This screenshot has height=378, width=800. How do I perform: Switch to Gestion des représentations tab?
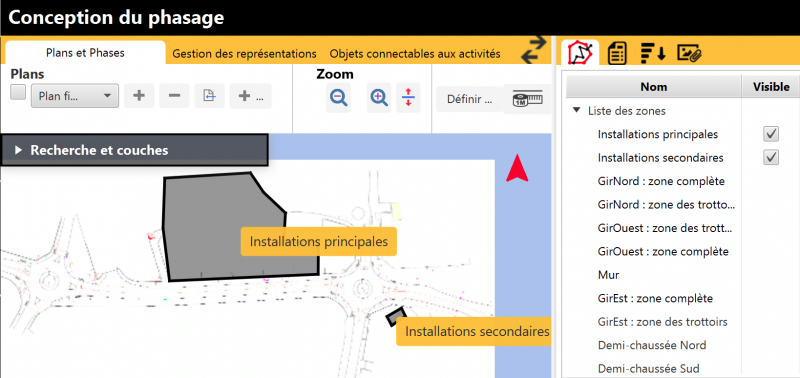(x=244, y=54)
